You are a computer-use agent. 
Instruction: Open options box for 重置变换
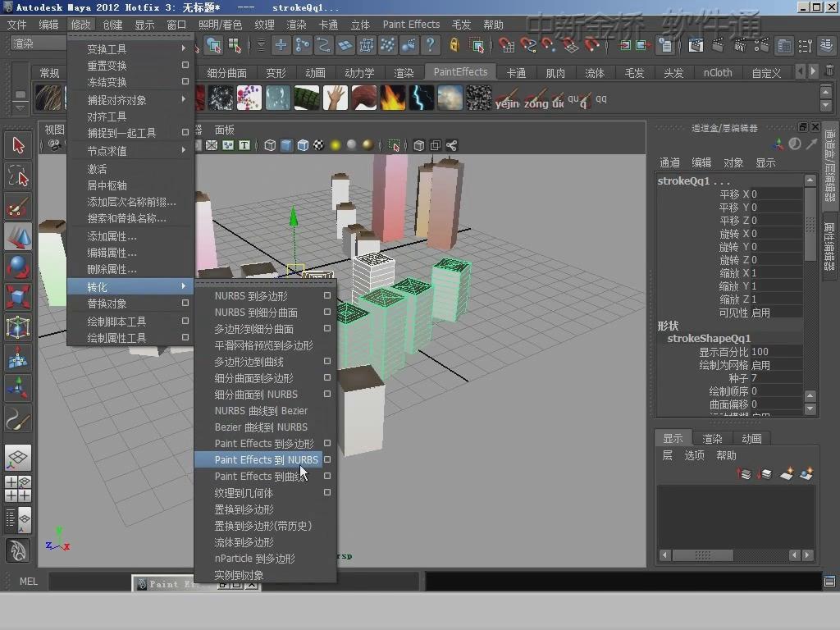click(185, 65)
